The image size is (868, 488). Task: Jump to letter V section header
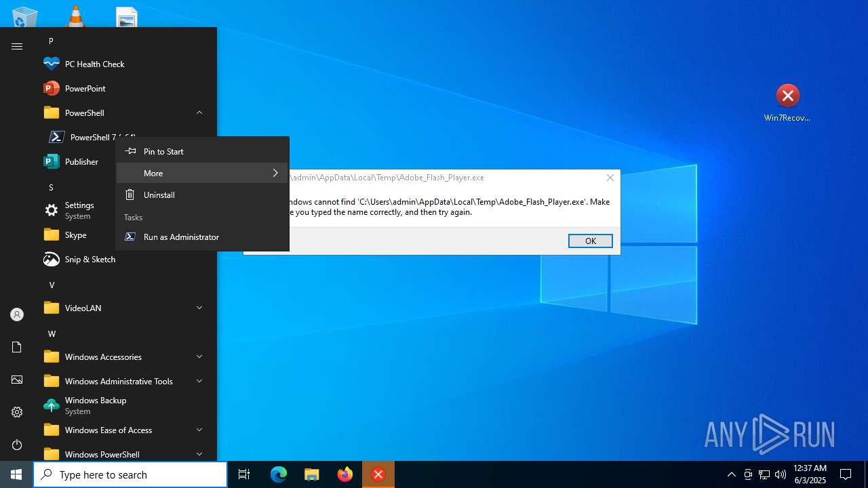click(x=52, y=285)
